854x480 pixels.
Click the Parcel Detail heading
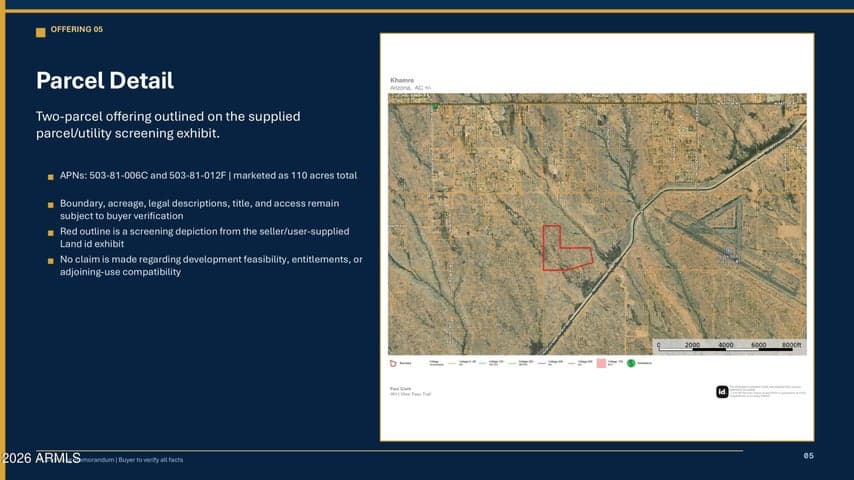pyautogui.click(x=105, y=81)
